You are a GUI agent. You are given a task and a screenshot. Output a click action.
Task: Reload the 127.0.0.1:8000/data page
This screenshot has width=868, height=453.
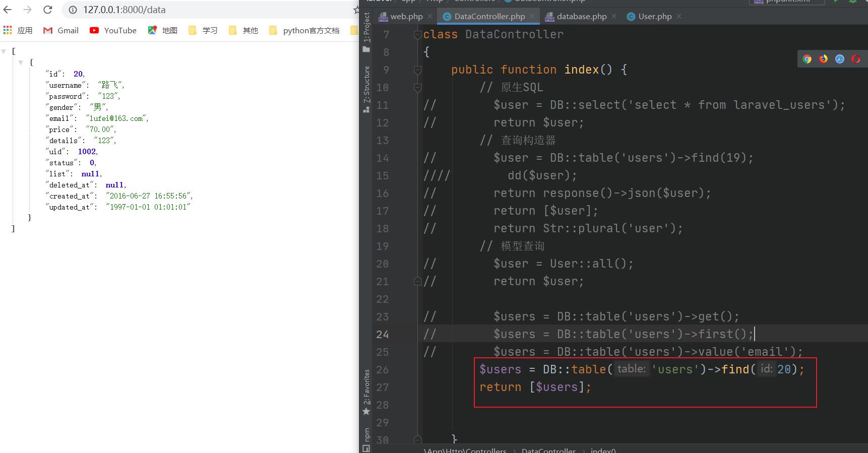(x=48, y=10)
